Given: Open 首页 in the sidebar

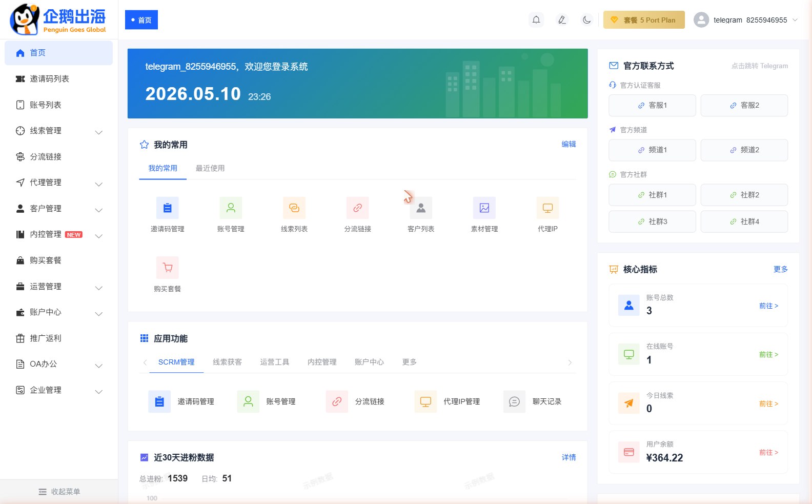Looking at the screenshot, I should (x=58, y=53).
